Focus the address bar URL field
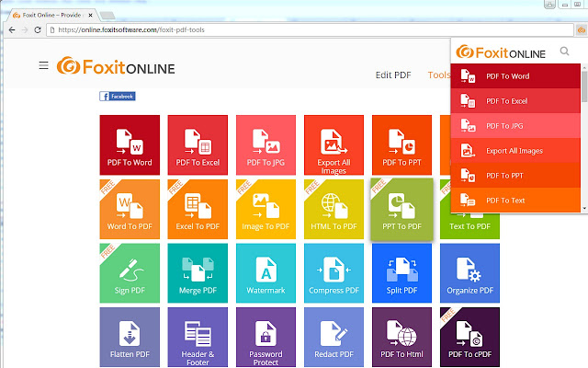This screenshot has width=588, height=368. click(310, 30)
